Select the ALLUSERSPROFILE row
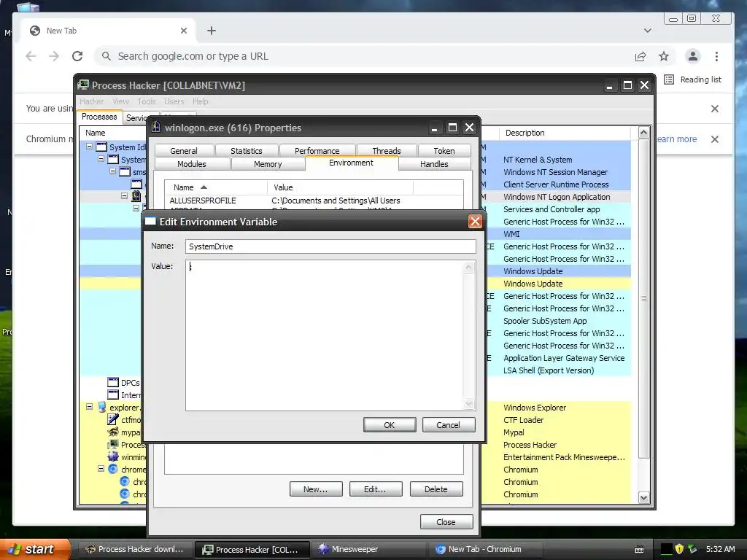 pyautogui.click(x=314, y=201)
